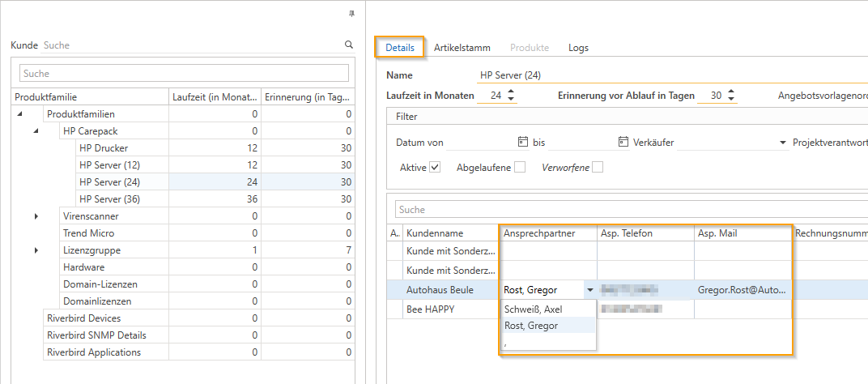Switch to the Artikelstamm tab
Viewport: 868px width, 384px height.
[x=462, y=48]
